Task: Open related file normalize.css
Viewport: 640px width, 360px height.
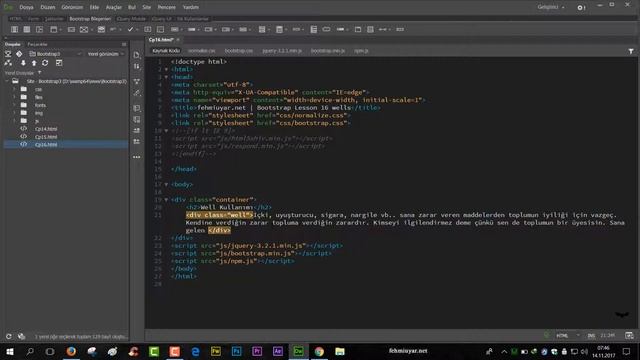Action: [x=202, y=51]
